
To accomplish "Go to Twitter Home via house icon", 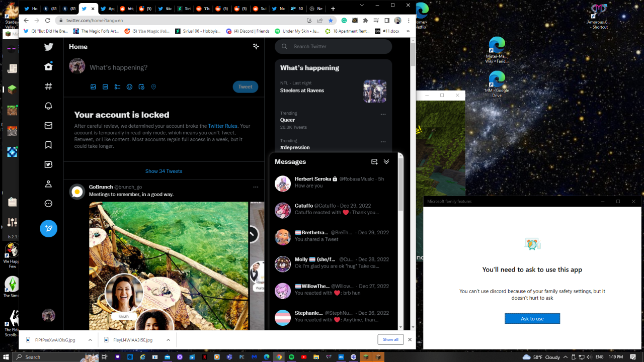I will pyautogui.click(x=48, y=66).
